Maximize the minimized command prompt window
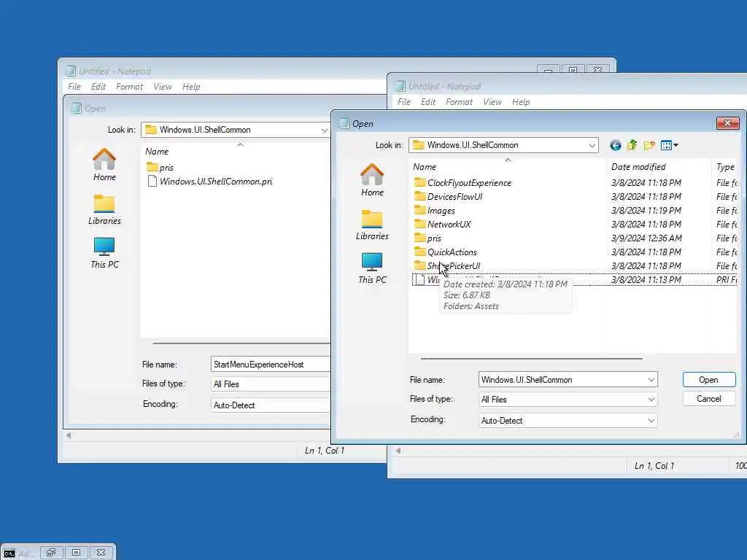Screen dimensions: 747x560 (x=76, y=553)
